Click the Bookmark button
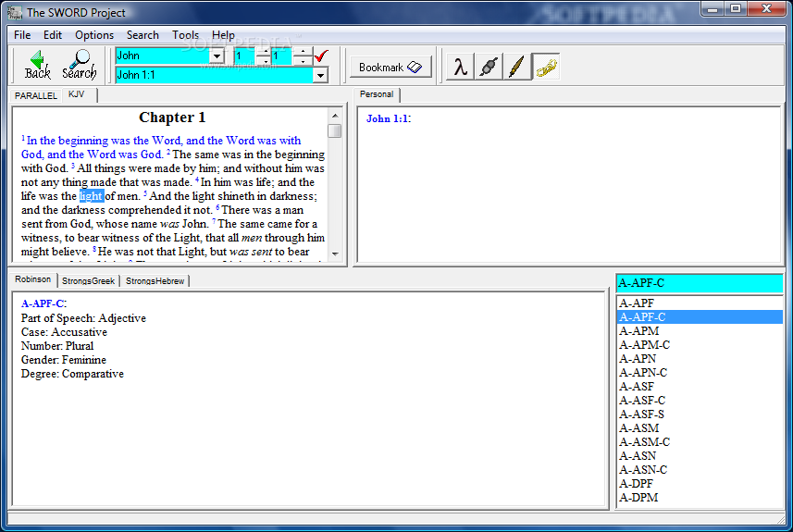793x532 pixels. tap(390, 67)
